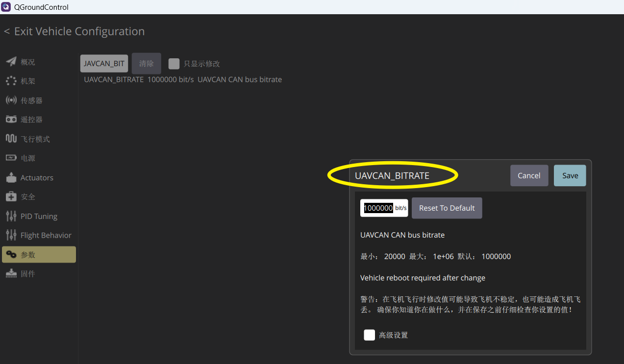
Task: Save the UAVCAN_BITRATE parameter value
Action: tap(570, 175)
